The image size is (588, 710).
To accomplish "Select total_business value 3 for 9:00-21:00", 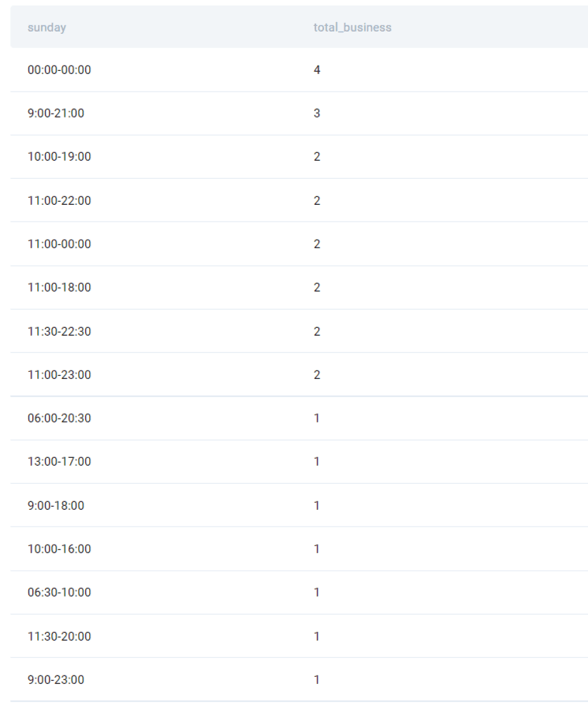I will tap(317, 113).
